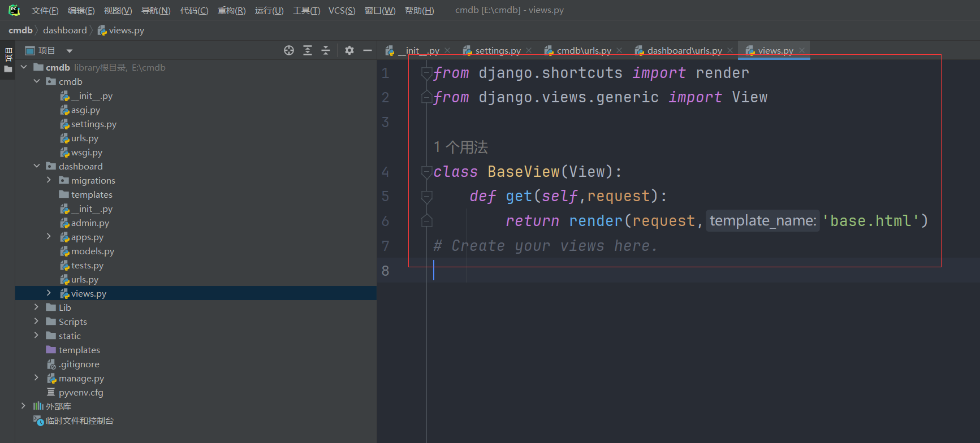The width and height of the screenshot is (980, 443).
Task: Select the views.py editor tab
Action: (x=775, y=50)
